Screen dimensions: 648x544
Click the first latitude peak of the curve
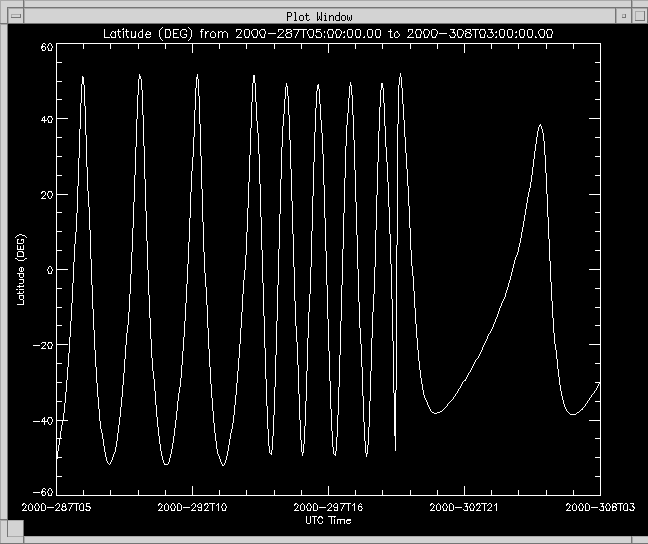[83, 76]
